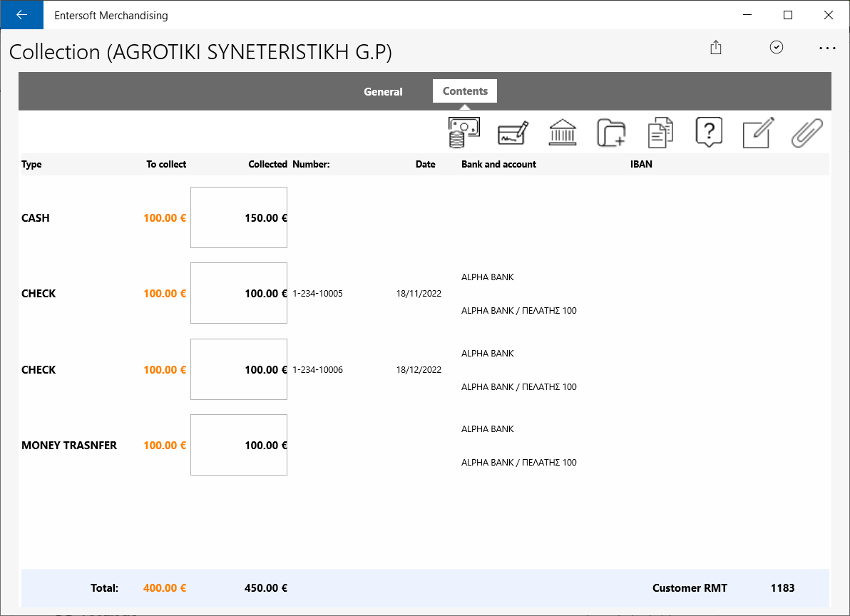850x616 pixels.
Task: Open the three-dots more options menu
Action: click(827, 48)
